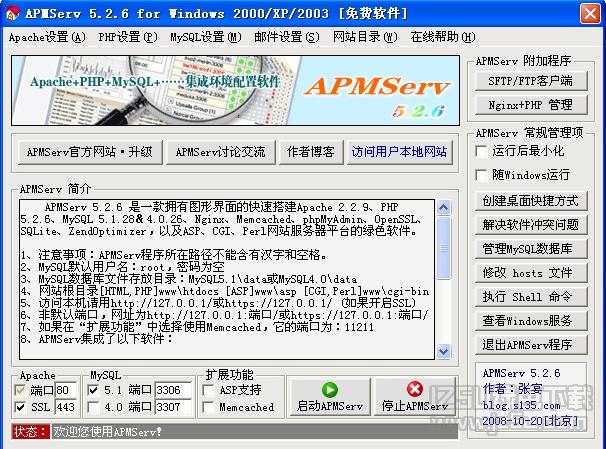Toggle the Apache SSL checkbox
Screen dimensions: 606x449
point(20,407)
